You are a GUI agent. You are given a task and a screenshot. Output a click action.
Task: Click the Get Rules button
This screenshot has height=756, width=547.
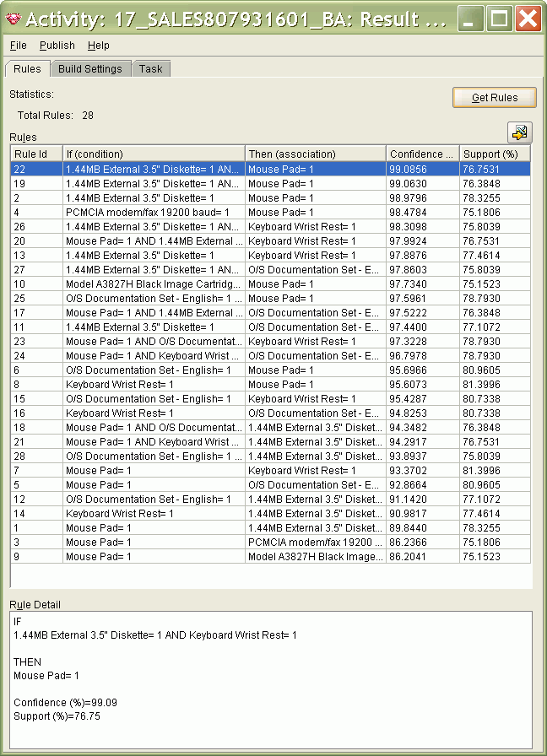point(495,97)
